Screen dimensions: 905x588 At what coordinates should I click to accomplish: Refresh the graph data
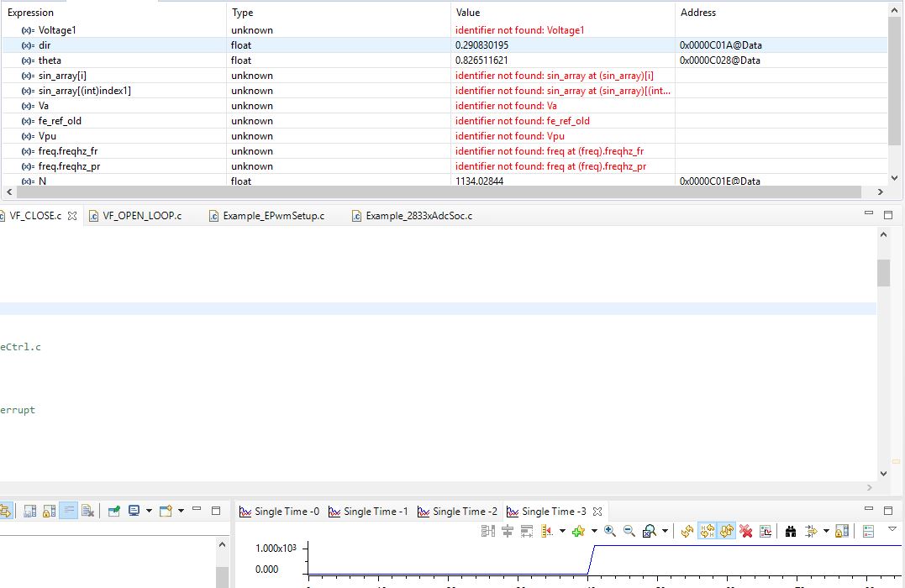687,530
